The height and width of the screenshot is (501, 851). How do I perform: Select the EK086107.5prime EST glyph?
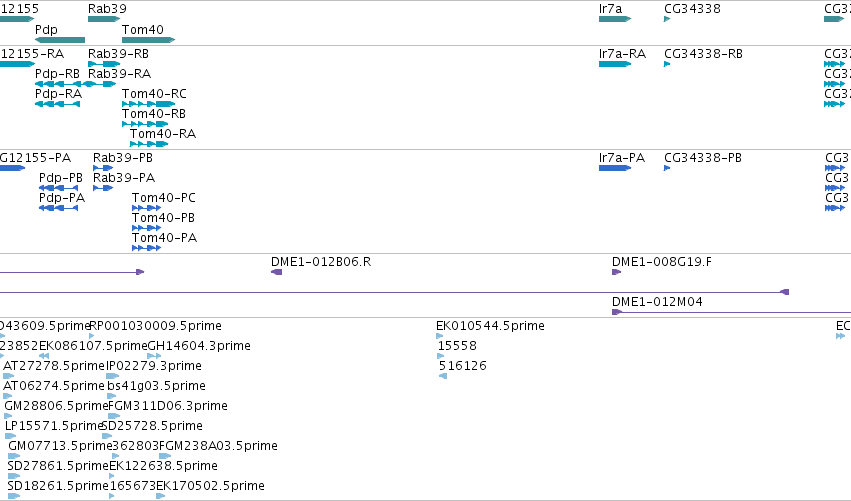[44, 357]
